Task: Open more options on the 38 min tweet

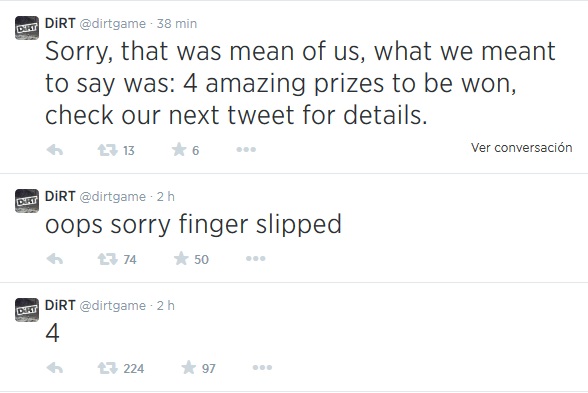Action: [246, 150]
